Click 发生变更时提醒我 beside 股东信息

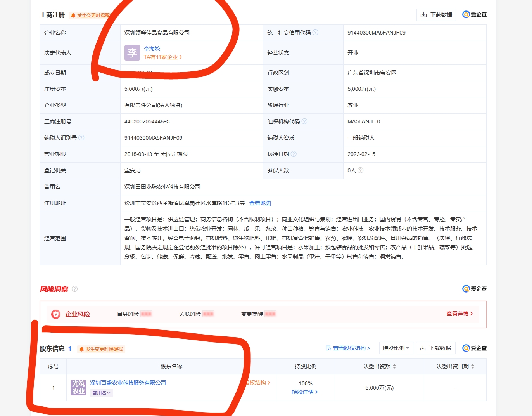click(x=101, y=349)
